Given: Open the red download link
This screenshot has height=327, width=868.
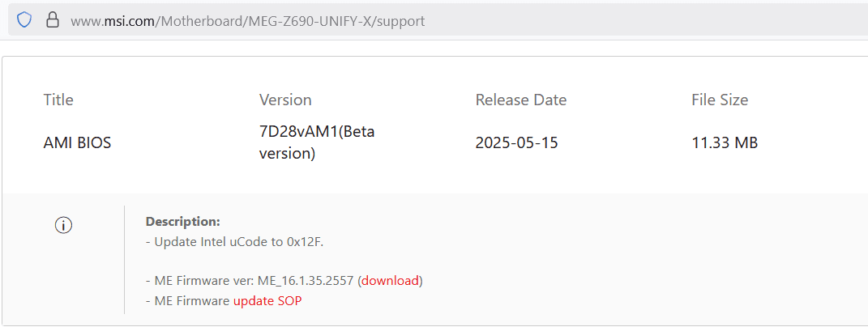Looking at the screenshot, I should tap(391, 281).
